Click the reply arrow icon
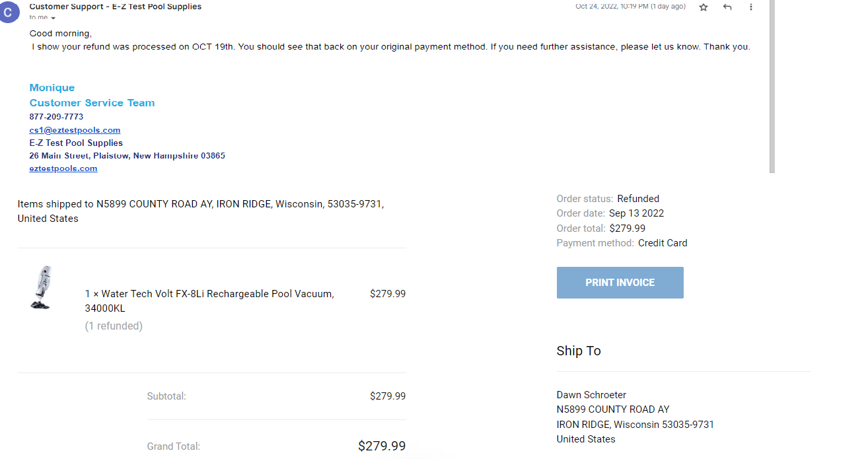The width and height of the screenshot is (868, 459). click(x=727, y=7)
